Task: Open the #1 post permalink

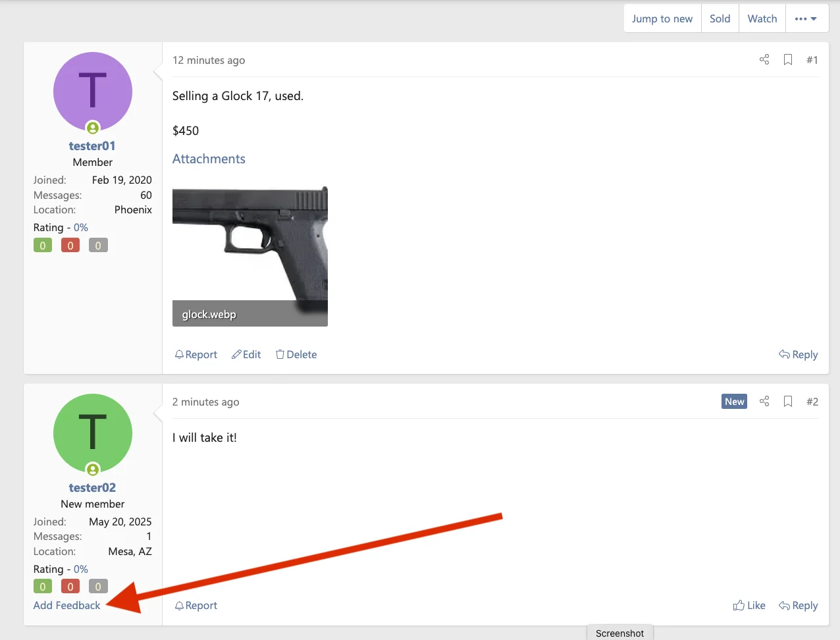Action: point(812,60)
